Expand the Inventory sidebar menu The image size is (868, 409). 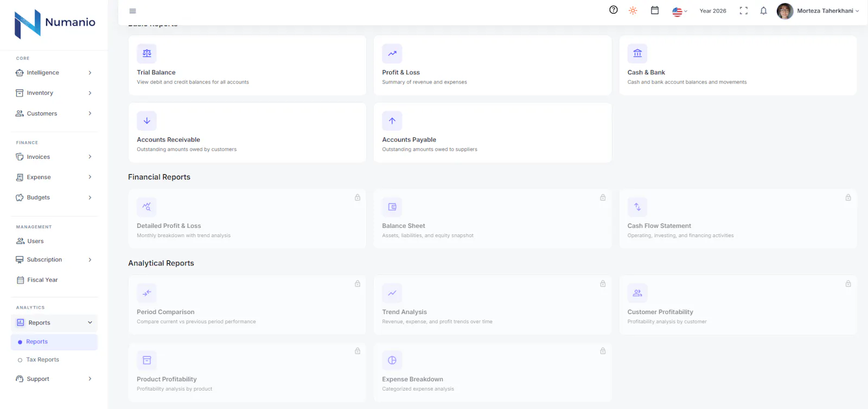pos(54,93)
